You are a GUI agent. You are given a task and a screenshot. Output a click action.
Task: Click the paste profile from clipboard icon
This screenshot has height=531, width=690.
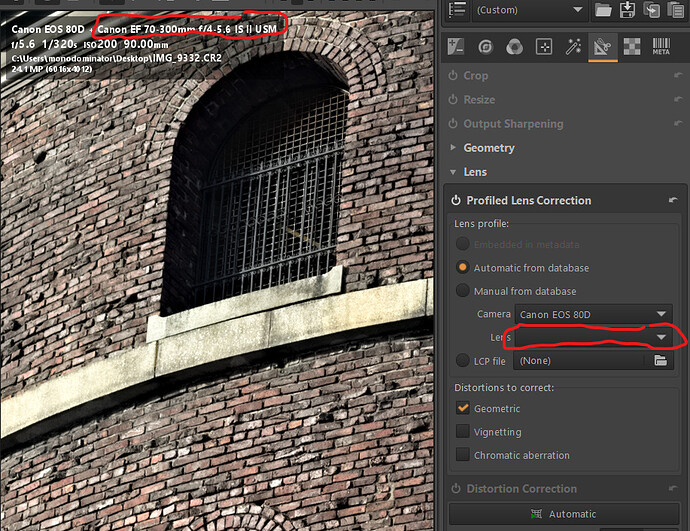(677, 10)
